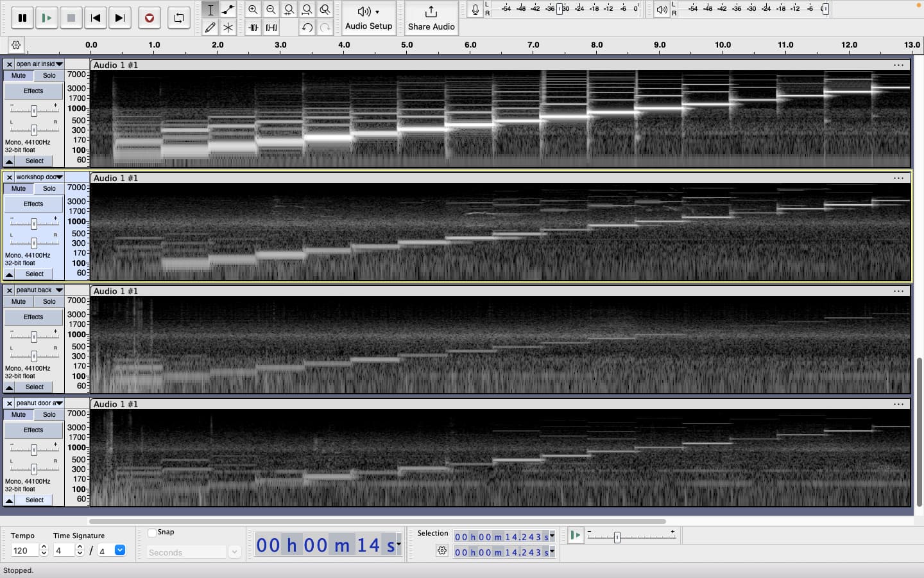Open timeline options gear icon

[x=16, y=45]
